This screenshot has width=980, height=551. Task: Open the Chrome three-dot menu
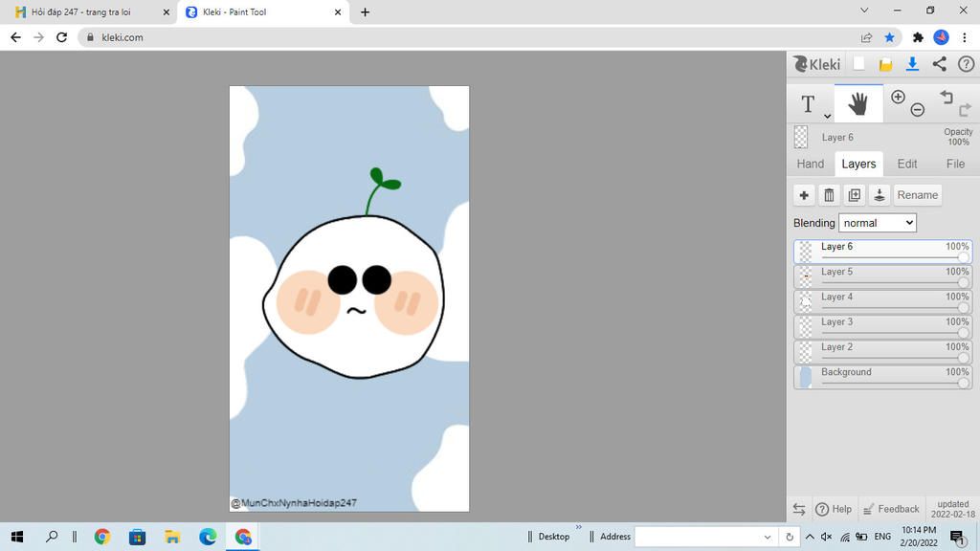point(965,37)
